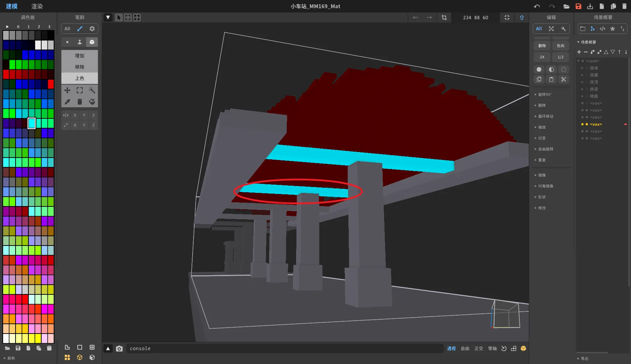The image size is (631, 364).
Task: Toggle visibility of the 房顶 layer
Action: pyautogui.click(x=587, y=82)
